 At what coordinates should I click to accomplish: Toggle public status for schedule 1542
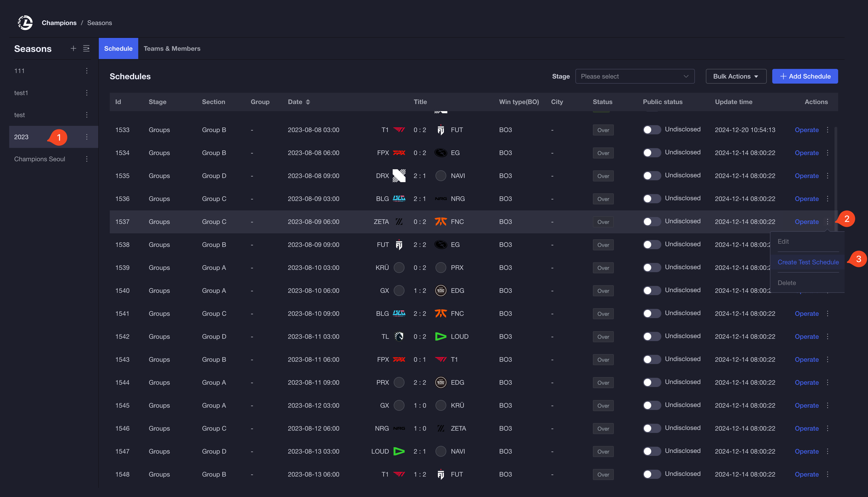click(x=652, y=336)
